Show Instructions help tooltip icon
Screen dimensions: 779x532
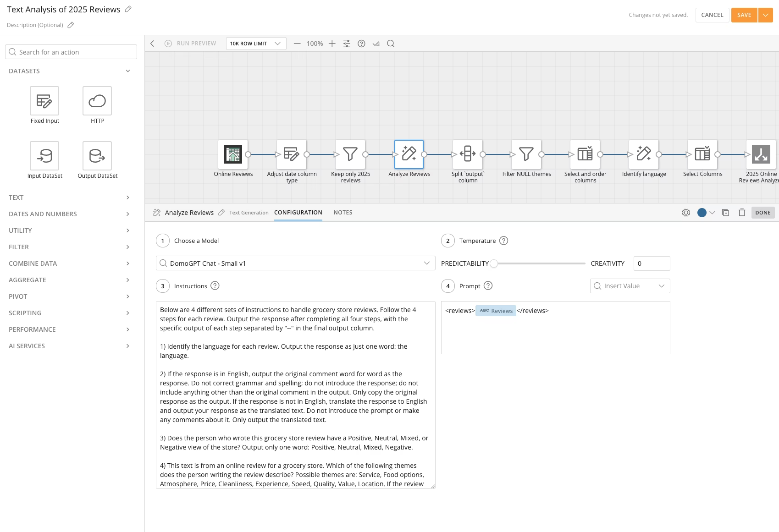click(x=215, y=286)
